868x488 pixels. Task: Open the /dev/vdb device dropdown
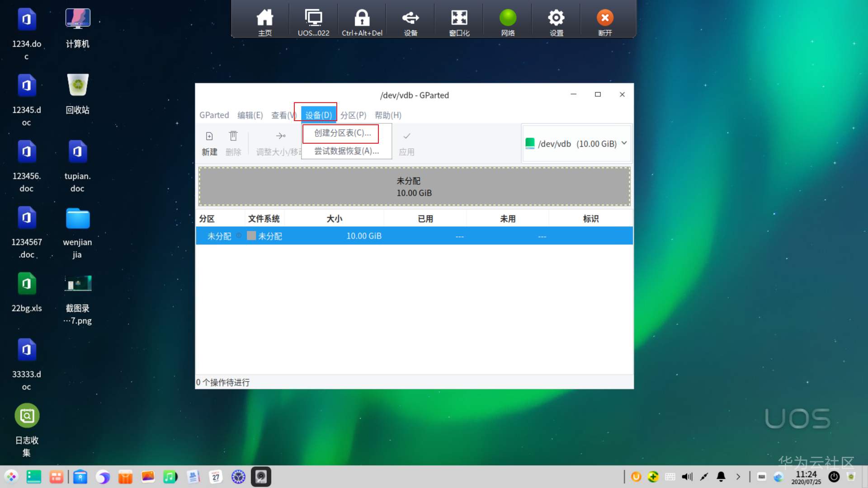(x=576, y=144)
